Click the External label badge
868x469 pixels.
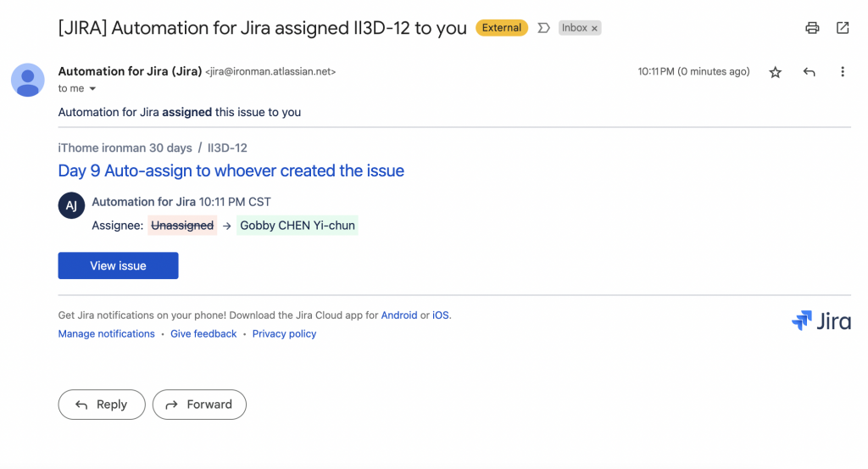502,28
